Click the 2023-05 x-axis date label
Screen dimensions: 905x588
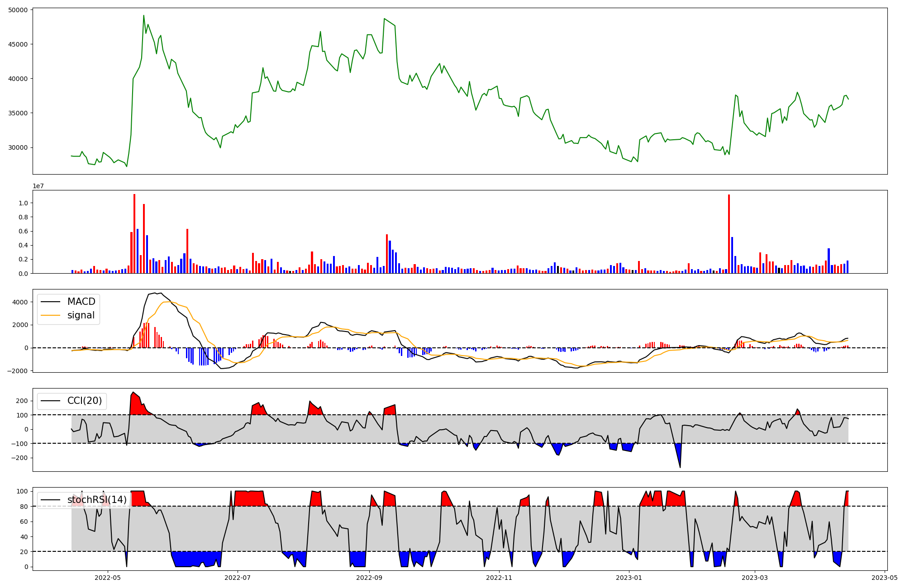(885, 578)
